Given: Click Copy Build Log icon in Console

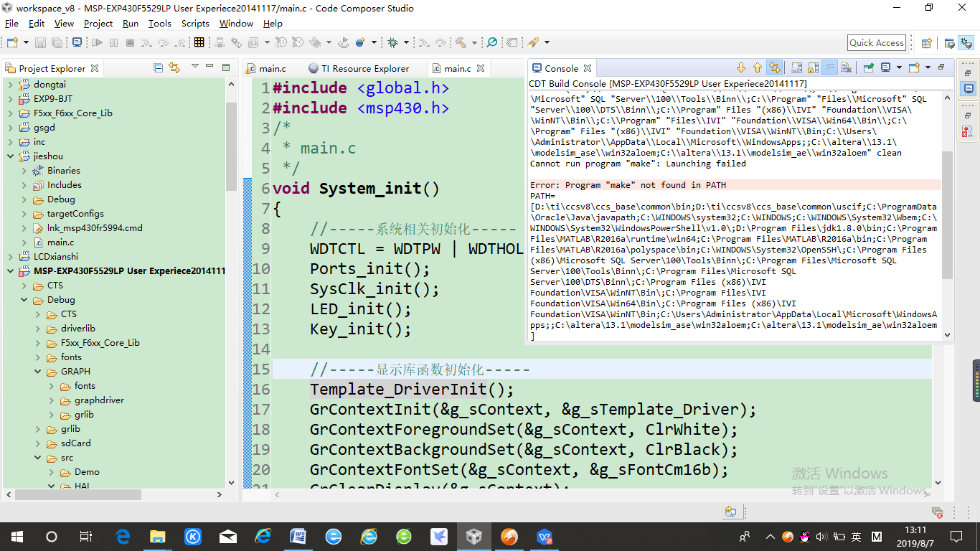Looking at the screenshot, I should tap(796, 67).
